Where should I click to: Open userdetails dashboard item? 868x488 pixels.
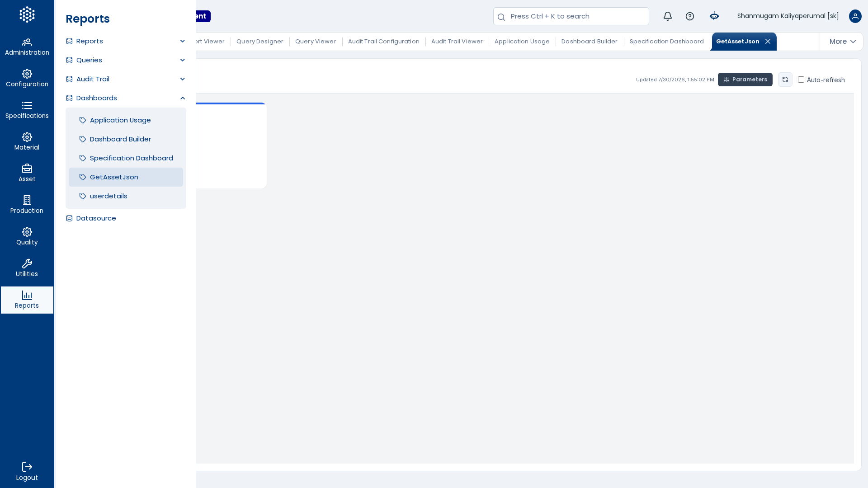coord(126,196)
